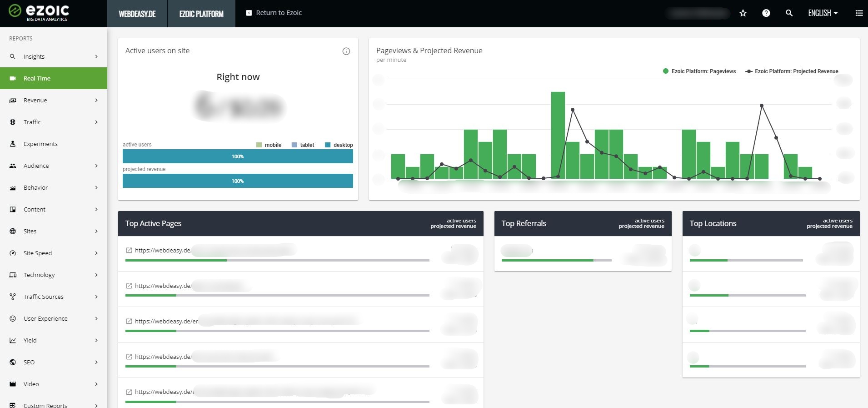Click the Behavior icon in sidebar

click(x=13, y=187)
